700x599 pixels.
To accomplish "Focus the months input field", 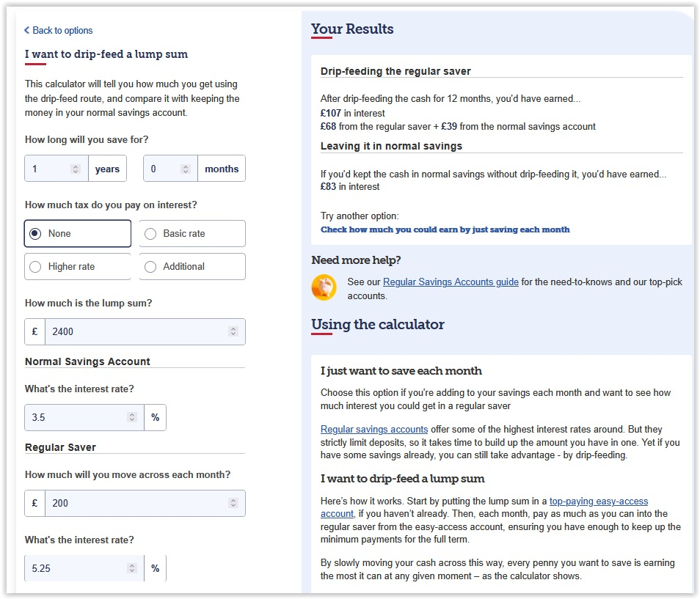I will click(170, 169).
